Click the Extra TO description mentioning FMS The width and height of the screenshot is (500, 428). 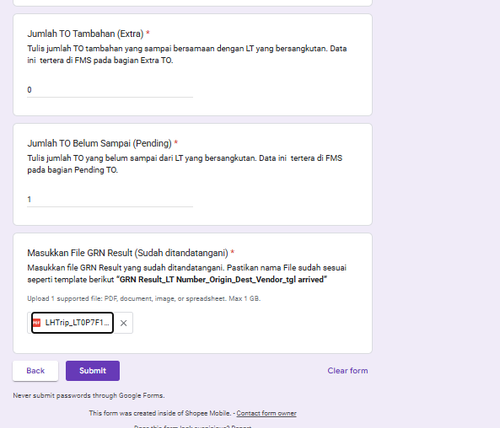click(187, 54)
